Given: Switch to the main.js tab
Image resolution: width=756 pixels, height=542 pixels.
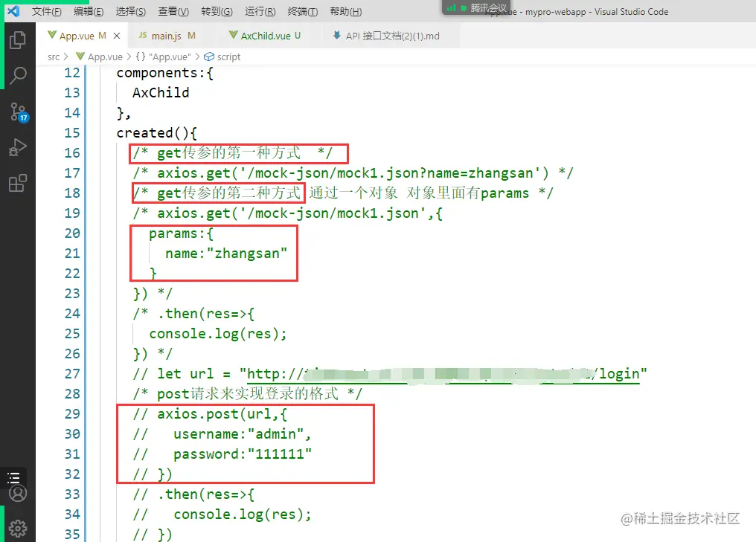Looking at the screenshot, I should (x=167, y=36).
